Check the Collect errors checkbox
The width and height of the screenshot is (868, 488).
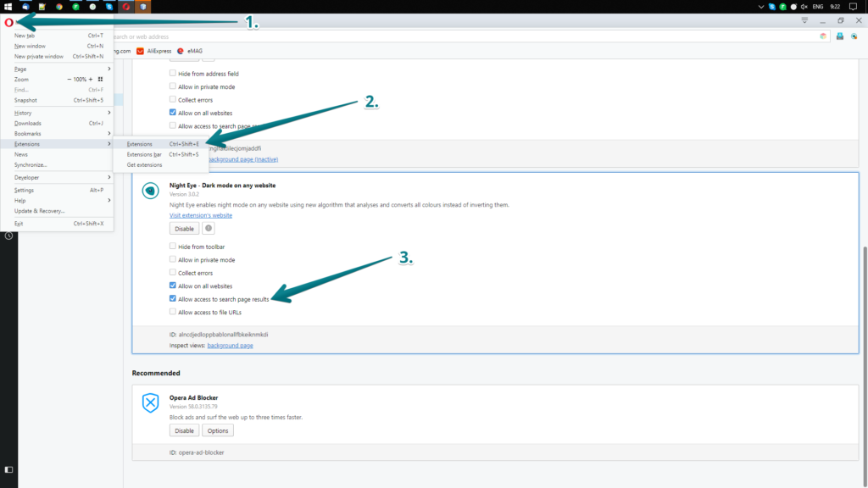(x=172, y=273)
